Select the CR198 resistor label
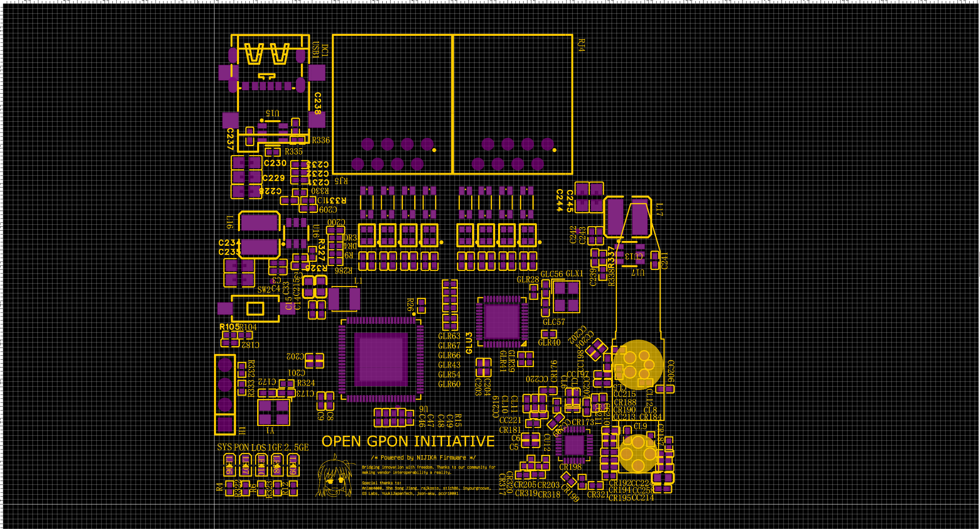The image size is (980, 529). (x=570, y=467)
